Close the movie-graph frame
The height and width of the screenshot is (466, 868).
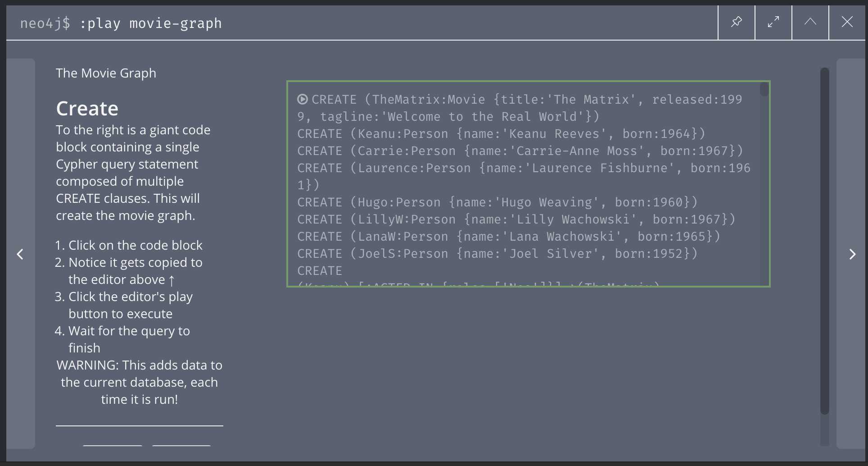(847, 22)
